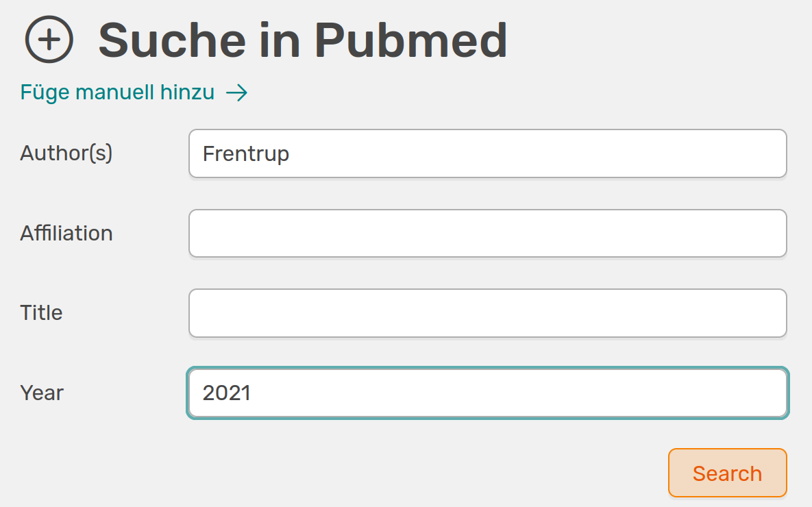This screenshot has height=507, width=812.
Task: Click the "Frentrup" text in the author box
Action: point(246,153)
